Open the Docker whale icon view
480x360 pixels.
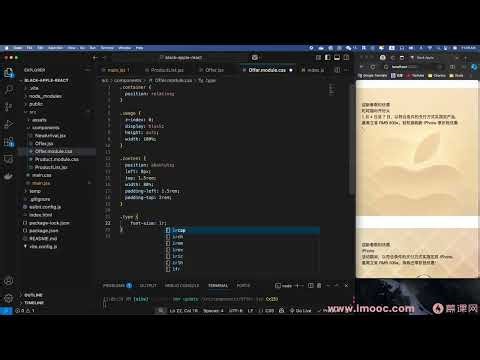point(9,176)
